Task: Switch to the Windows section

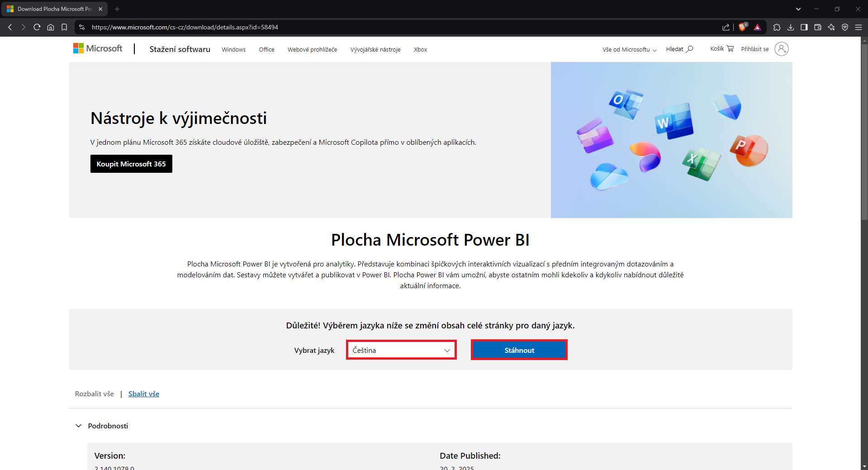Action: [x=233, y=50]
